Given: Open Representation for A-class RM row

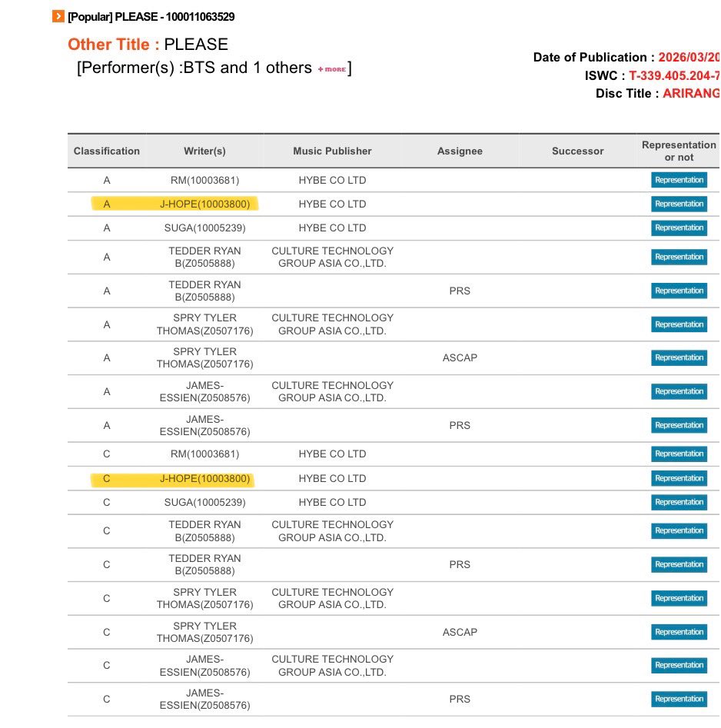Looking at the screenshot, I should 679,180.
